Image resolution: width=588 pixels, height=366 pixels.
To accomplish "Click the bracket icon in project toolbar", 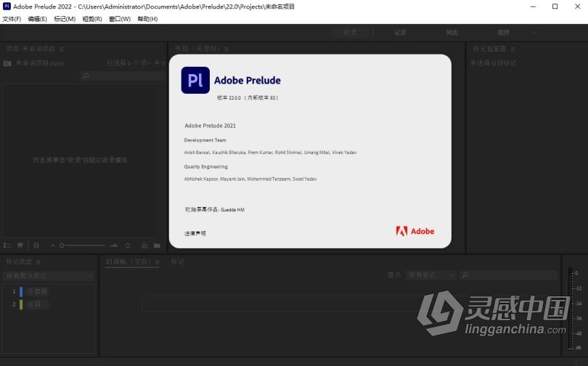I will 36,245.
